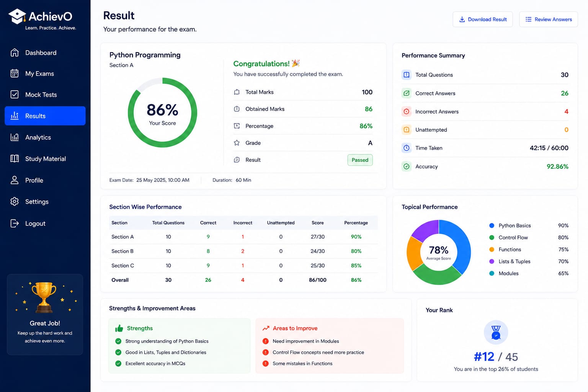588x392 pixels.
Task: Click the Study Material book icon
Action: coord(15,158)
